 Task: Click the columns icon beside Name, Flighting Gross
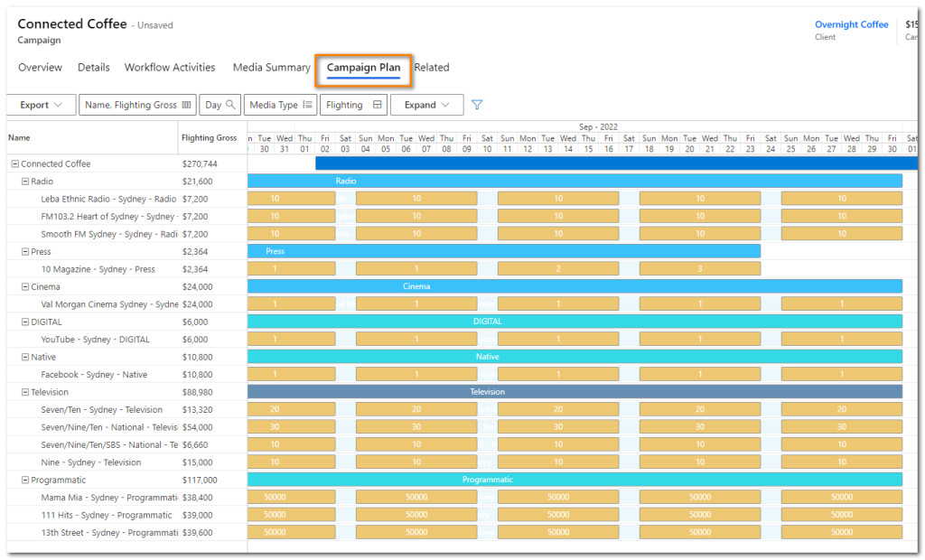(186, 105)
